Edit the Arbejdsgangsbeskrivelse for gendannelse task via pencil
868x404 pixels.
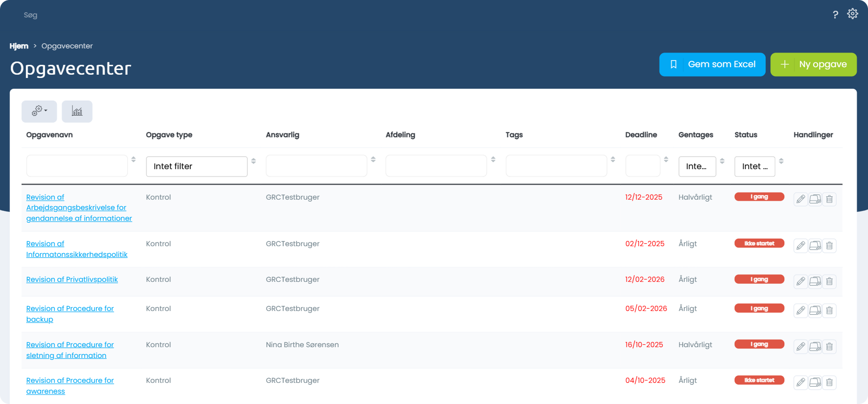(801, 199)
